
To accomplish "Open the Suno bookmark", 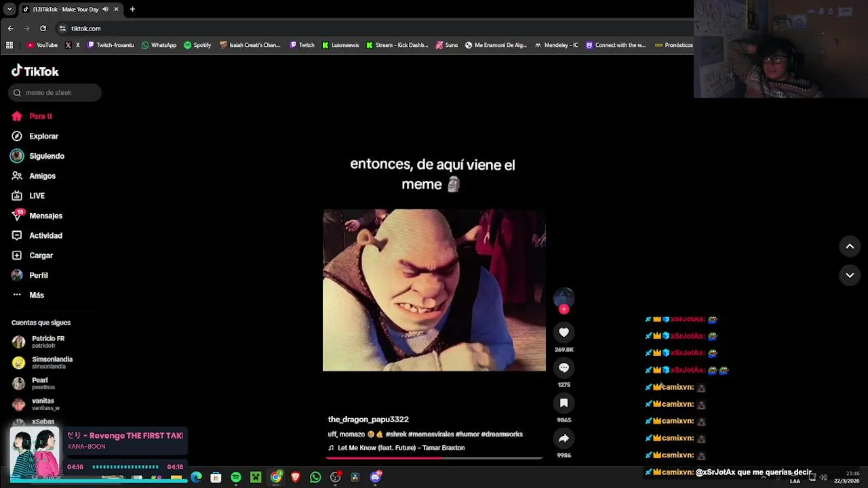I will coord(447,45).
